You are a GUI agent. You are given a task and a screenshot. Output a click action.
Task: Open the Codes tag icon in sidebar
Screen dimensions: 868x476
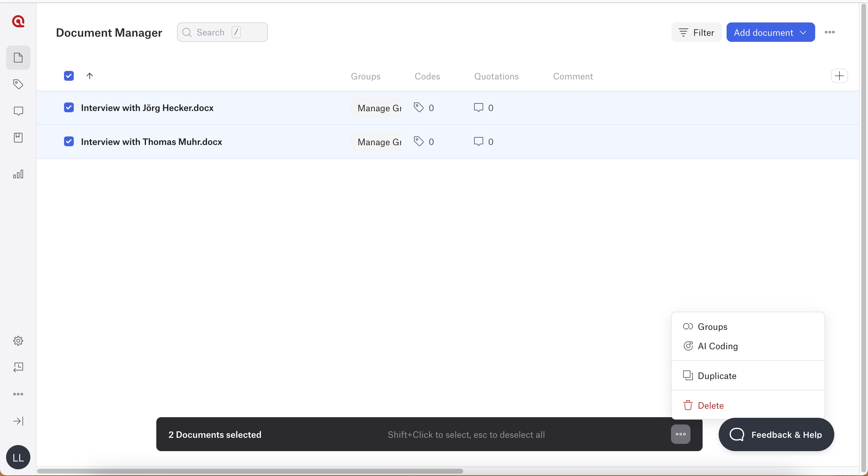coord(18,84)
